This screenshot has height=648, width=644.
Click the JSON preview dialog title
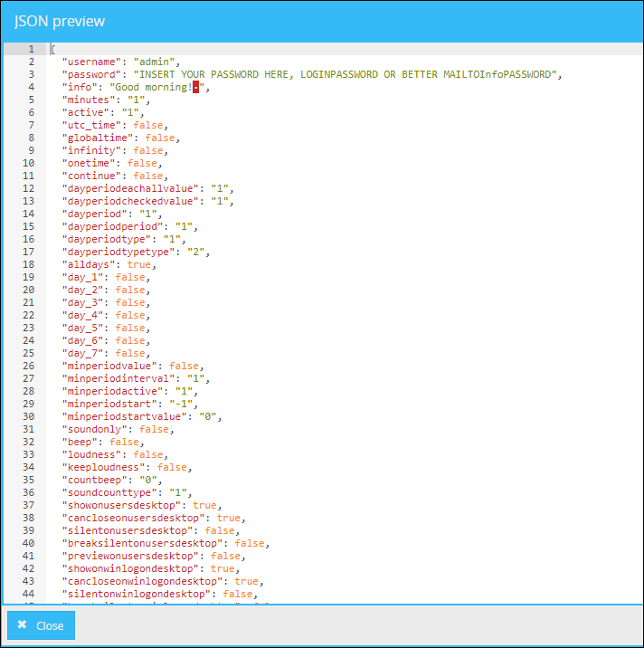[x=59, y=21]
